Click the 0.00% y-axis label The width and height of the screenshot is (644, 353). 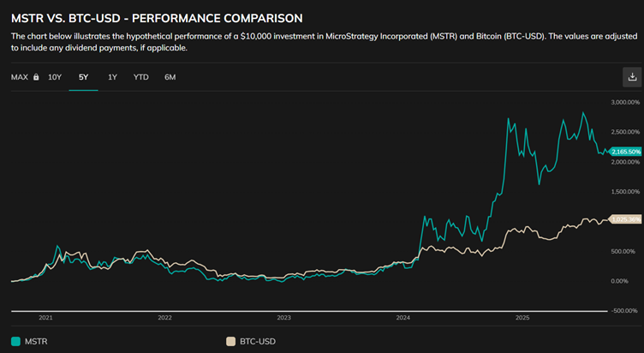point(619,281)
